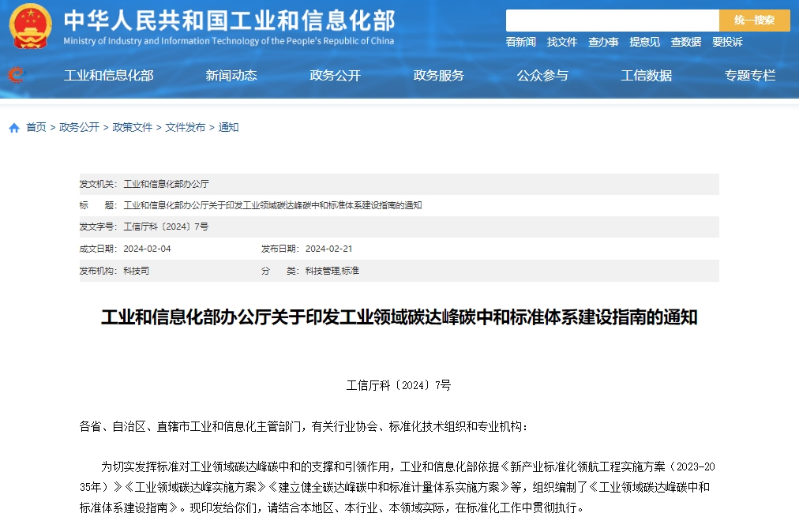
Task: Open the 看新闻 quick link
Action: pos(520,42)
